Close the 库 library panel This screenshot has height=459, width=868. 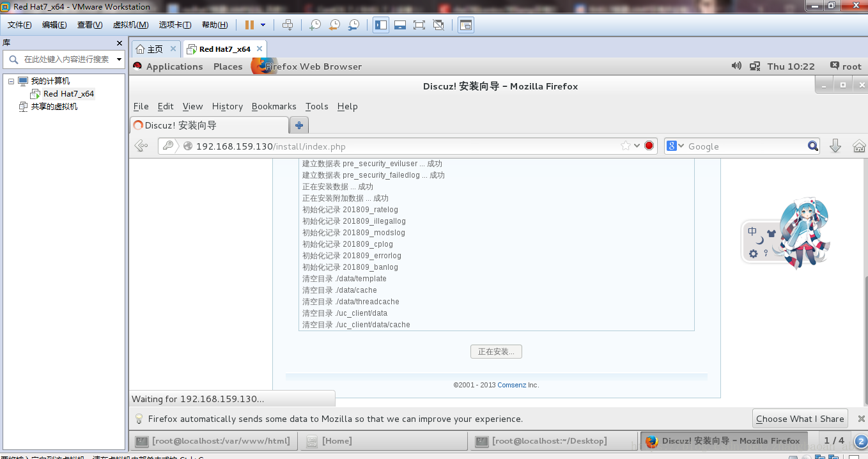pos(119,43)
